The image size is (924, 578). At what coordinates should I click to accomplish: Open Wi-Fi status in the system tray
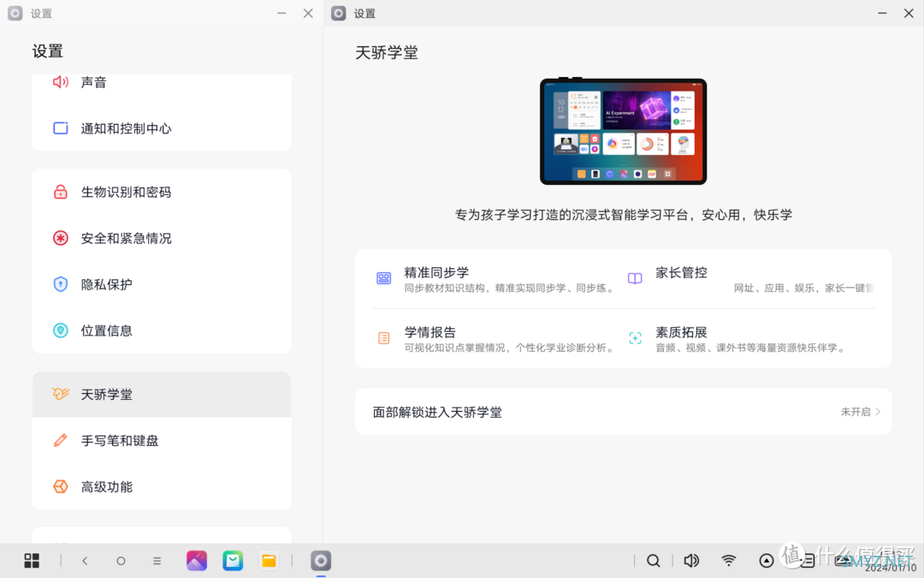[729, 560]
